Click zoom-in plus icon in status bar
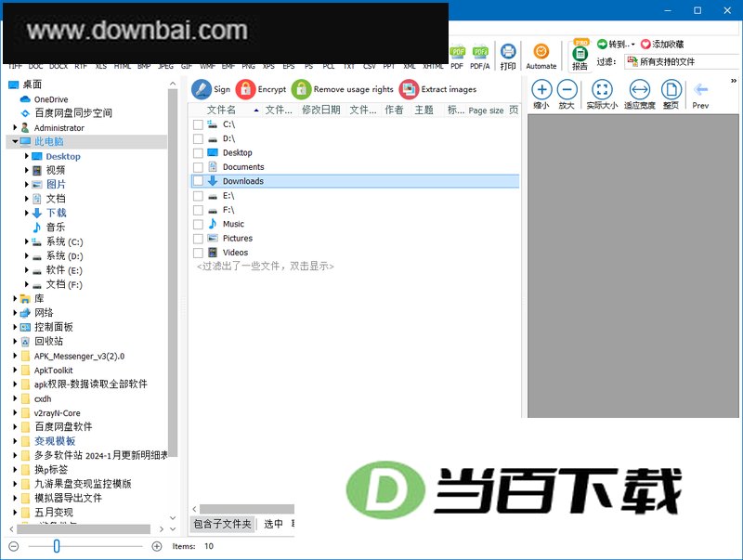 click(157, 546)
